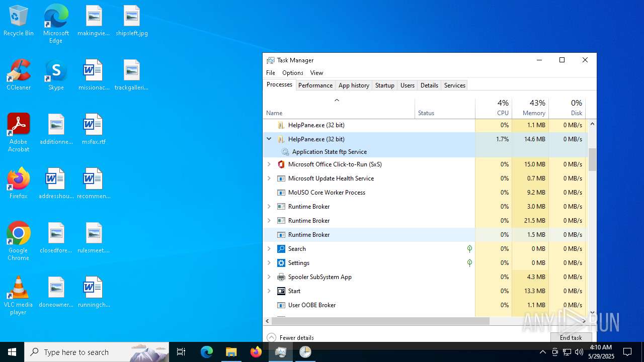644x362 pixels.
Task: Switch to the App history tab
Action: pos(354,85)
